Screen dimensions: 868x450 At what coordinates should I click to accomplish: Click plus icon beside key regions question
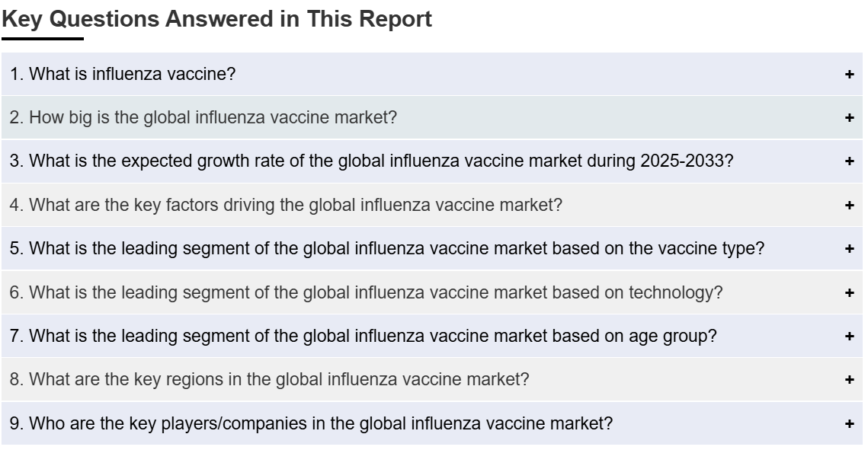tap(849, 380)
